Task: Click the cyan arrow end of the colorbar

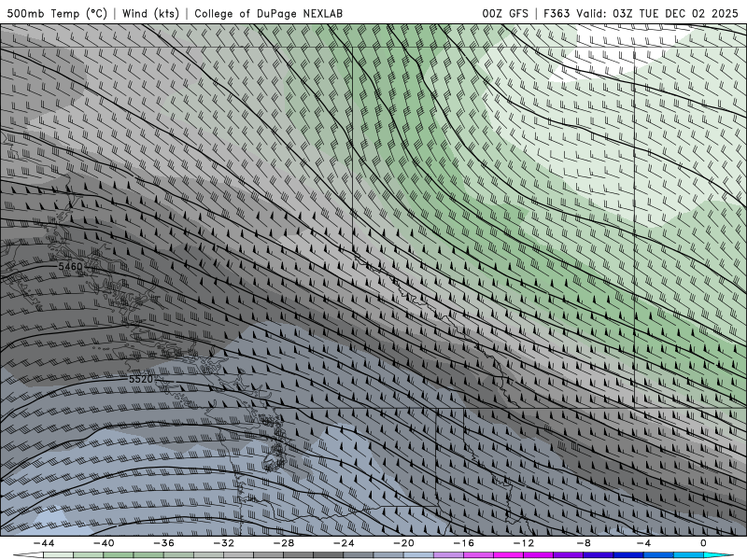Action: pos(718,555)
